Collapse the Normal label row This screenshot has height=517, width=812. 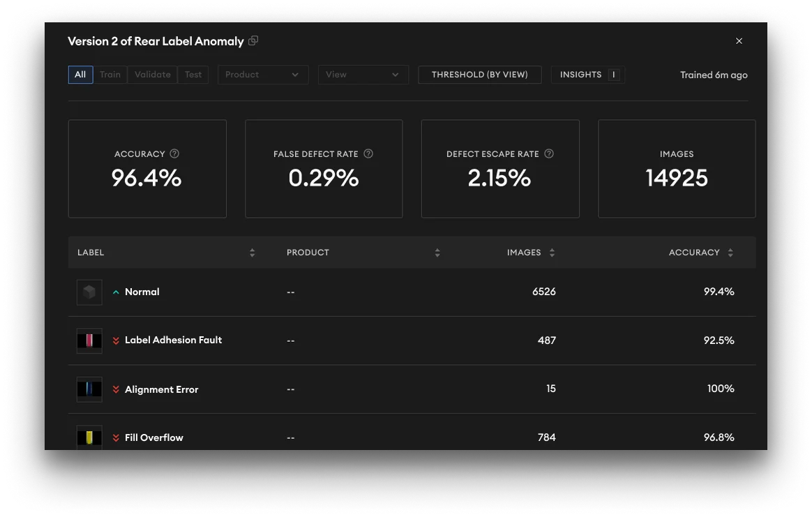116,292
